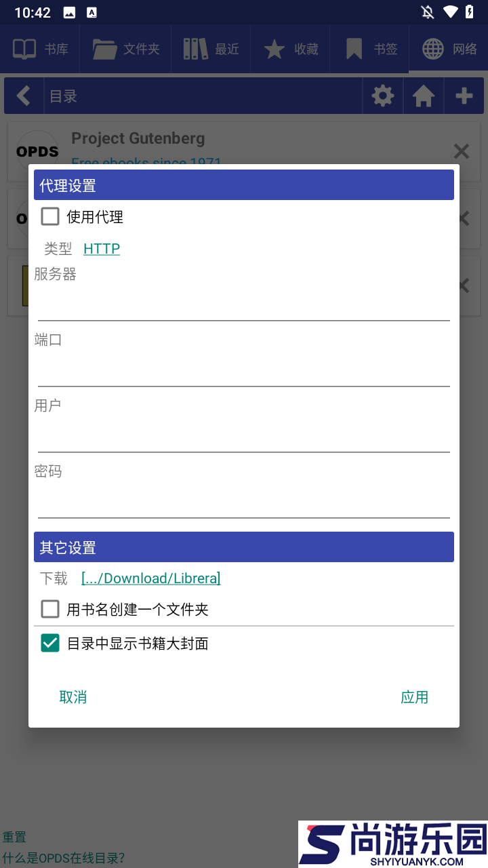Change the proxy type from HTTP

(x=102, y=248)
